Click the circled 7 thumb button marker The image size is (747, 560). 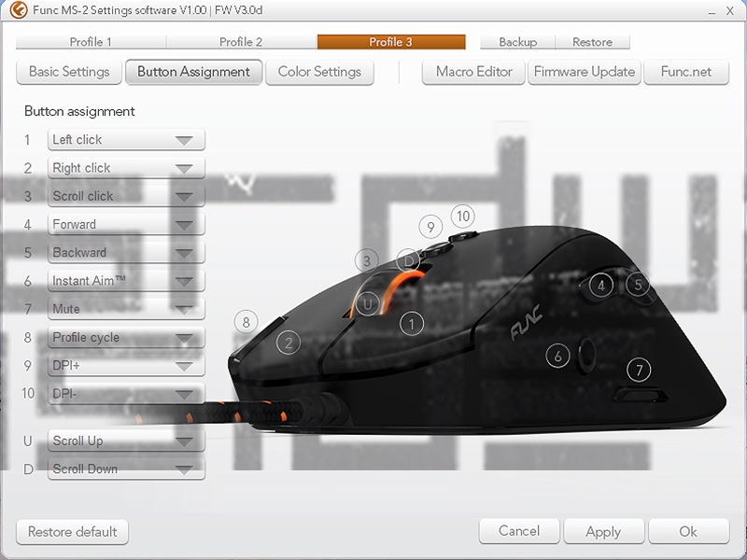639,371
